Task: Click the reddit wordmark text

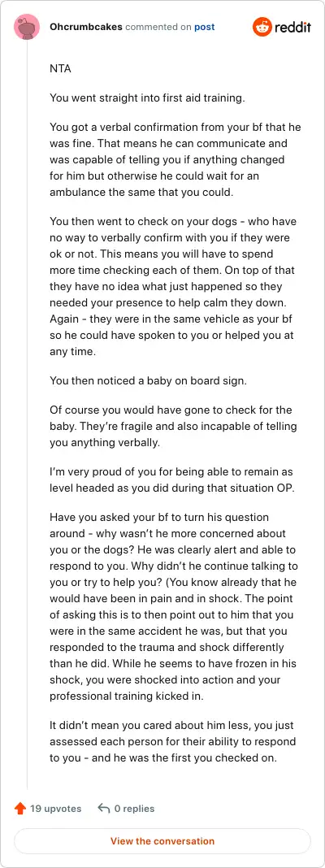Action: (292, 27)
